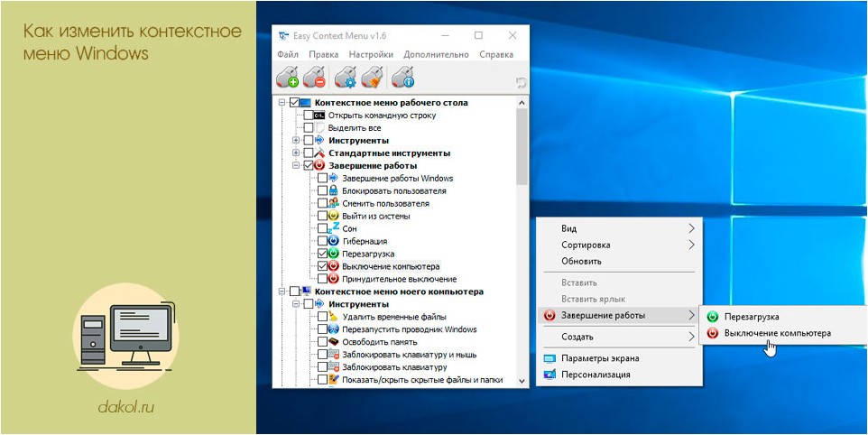Collapse the Контекстное меню рабочего стола node
Viewport: 868px width, 435px height.
(282, 102)
